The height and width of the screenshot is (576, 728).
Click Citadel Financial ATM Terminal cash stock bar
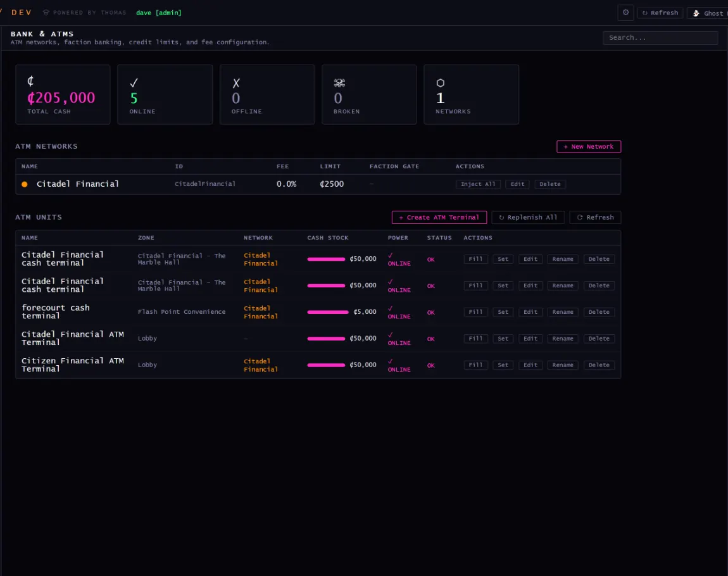pyautogui.click(x=326, y=339)
